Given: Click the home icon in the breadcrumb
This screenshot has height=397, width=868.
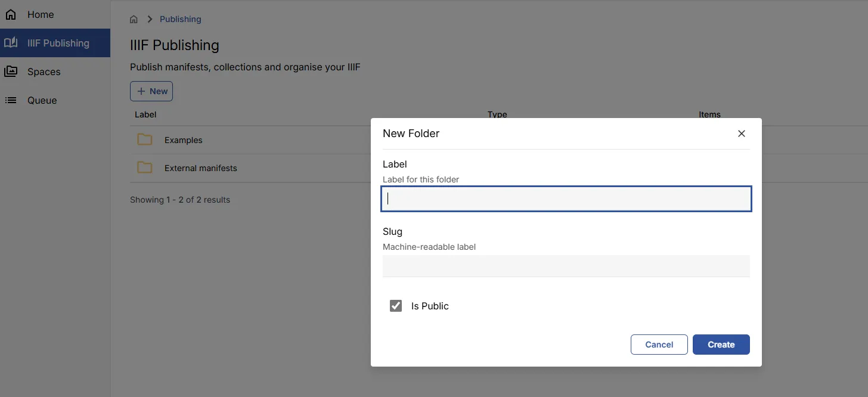Looking at the screenshot, I should (x=134, y=18).
